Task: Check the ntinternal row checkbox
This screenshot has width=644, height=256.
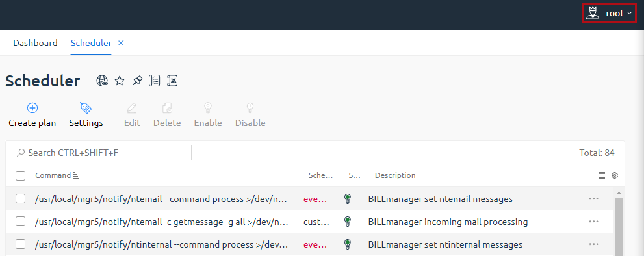Action: click(21, 244)
